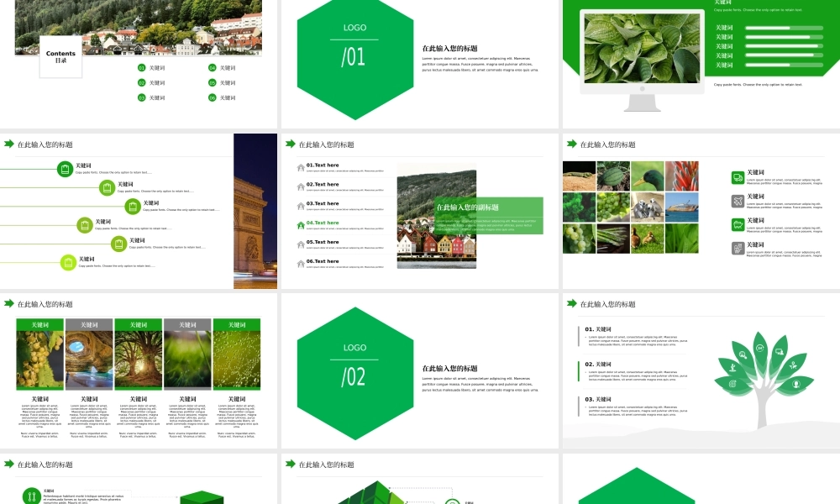Viewport: 840px width, 504px height.
Task: Click the green 01 bullet in Contents list
Action: click(x=141, y=68)
